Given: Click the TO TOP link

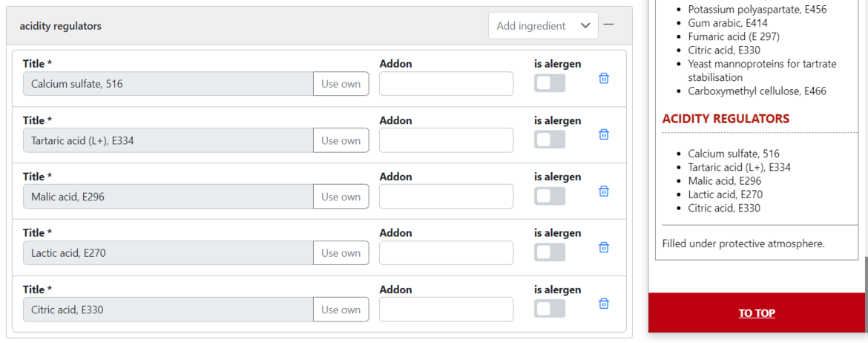Looking at the screenshot, I should point(757,313).
